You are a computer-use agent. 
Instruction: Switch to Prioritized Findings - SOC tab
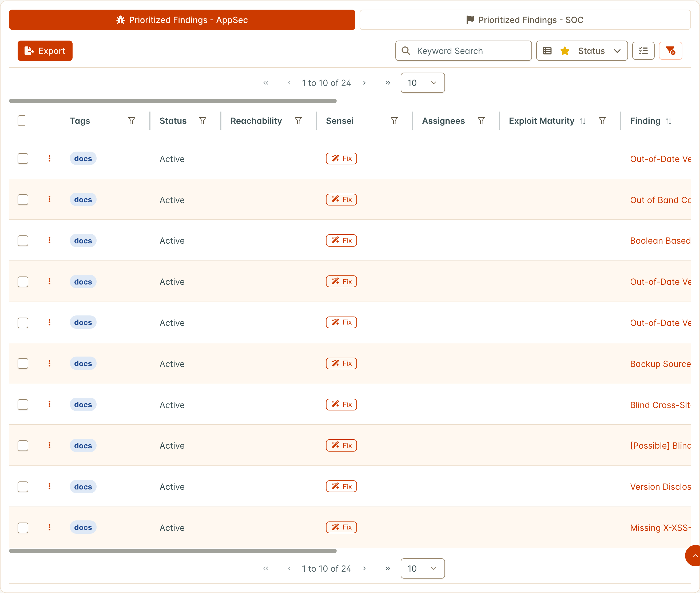[x=525, y=20]
